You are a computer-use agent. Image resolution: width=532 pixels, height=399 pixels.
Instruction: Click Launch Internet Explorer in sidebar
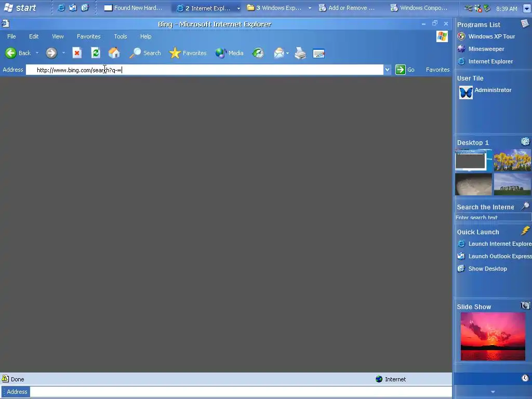point(495,244)
